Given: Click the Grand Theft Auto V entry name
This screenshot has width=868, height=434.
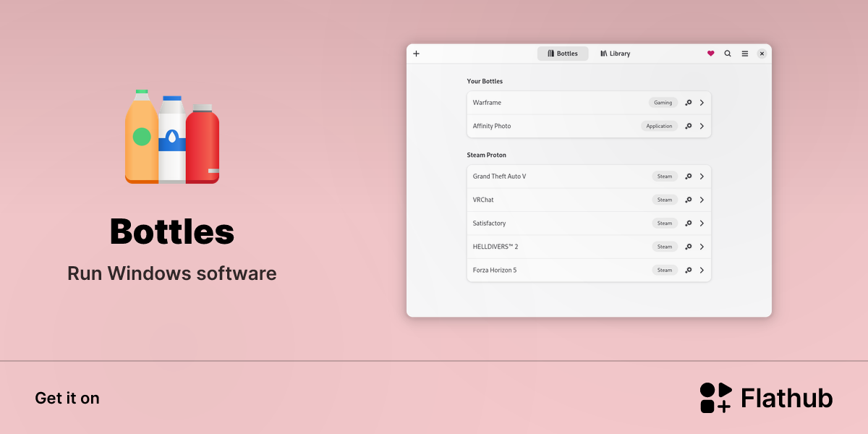Looking at the screenshot, I should pyautogui.click(x=500, y=176).
